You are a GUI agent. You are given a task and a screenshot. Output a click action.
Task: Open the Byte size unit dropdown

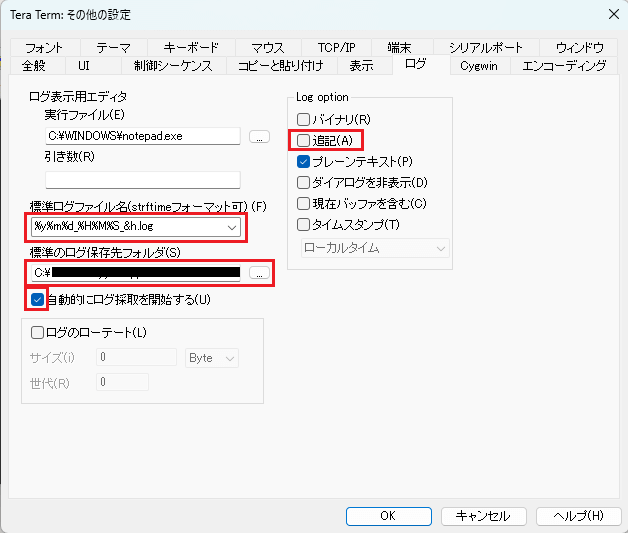230,357
